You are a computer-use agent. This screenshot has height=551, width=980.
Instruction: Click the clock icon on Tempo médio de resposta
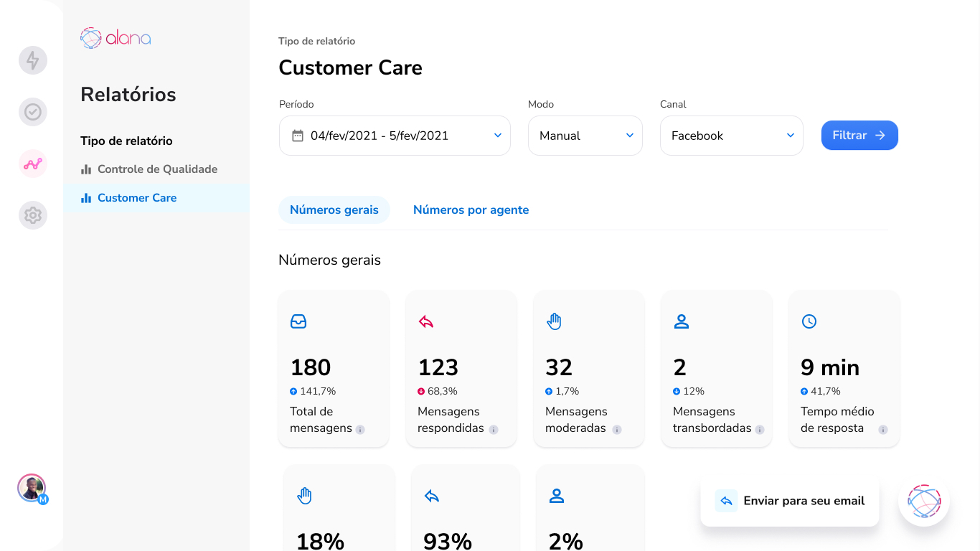point(809,321)
